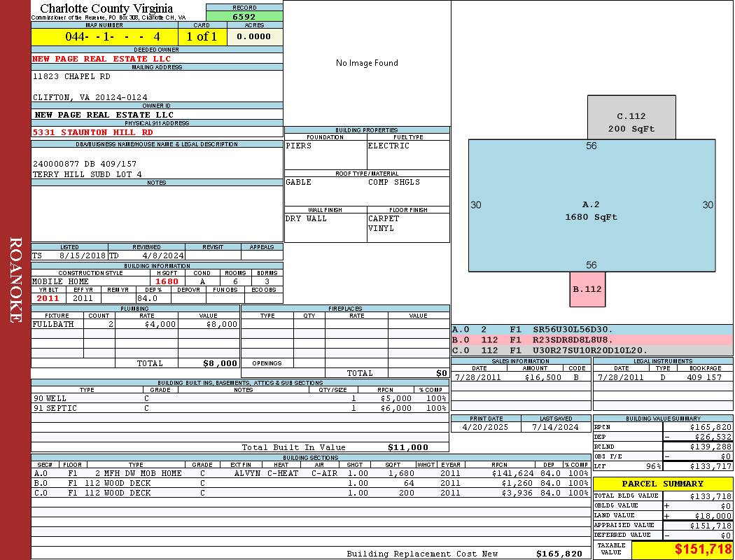Select the blue A.2 1680 SqFt sketch area
This screenshot has height=560, width=735.
pyautogui.click(x=591, y=211)
